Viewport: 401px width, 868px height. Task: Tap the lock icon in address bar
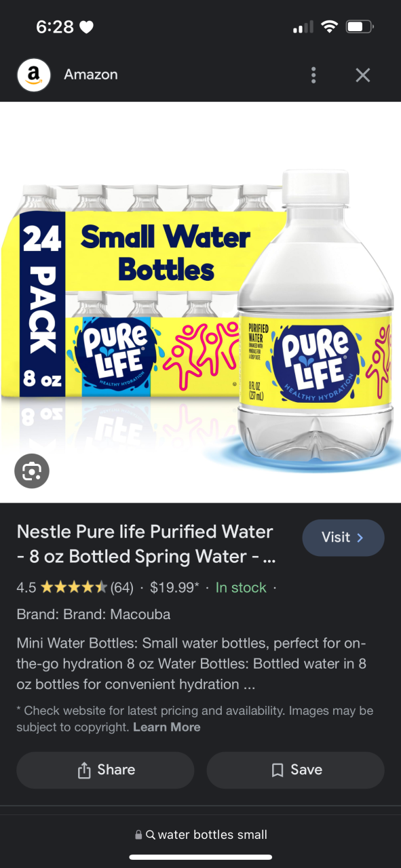[x=138, y=835]
